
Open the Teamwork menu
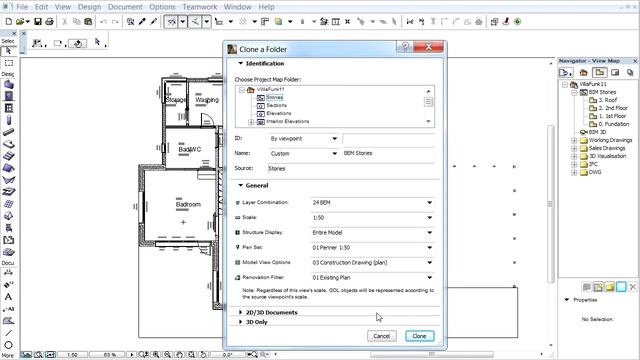click(x=200, y=7)
